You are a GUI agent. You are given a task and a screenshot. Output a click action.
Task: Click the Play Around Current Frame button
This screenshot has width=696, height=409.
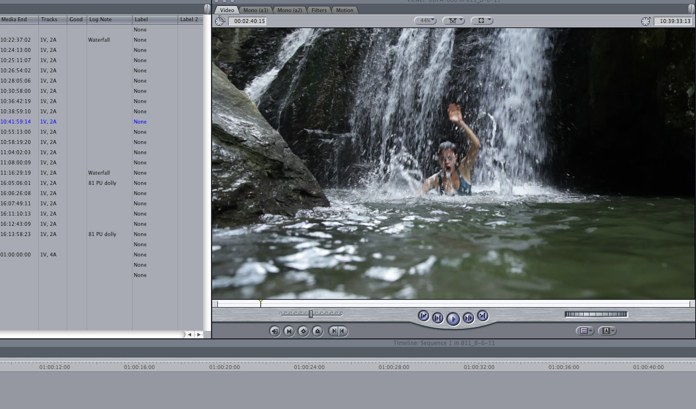(468, 318)
